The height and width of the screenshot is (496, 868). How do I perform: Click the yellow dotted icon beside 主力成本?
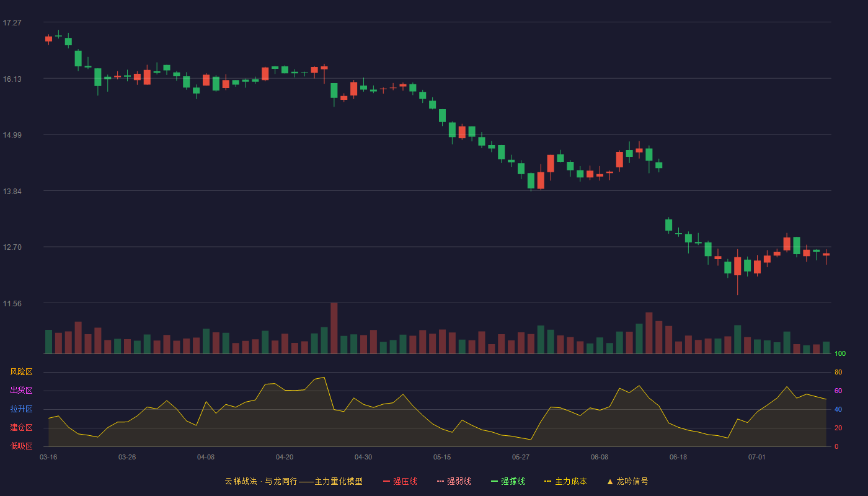click(x=548, y=481)
